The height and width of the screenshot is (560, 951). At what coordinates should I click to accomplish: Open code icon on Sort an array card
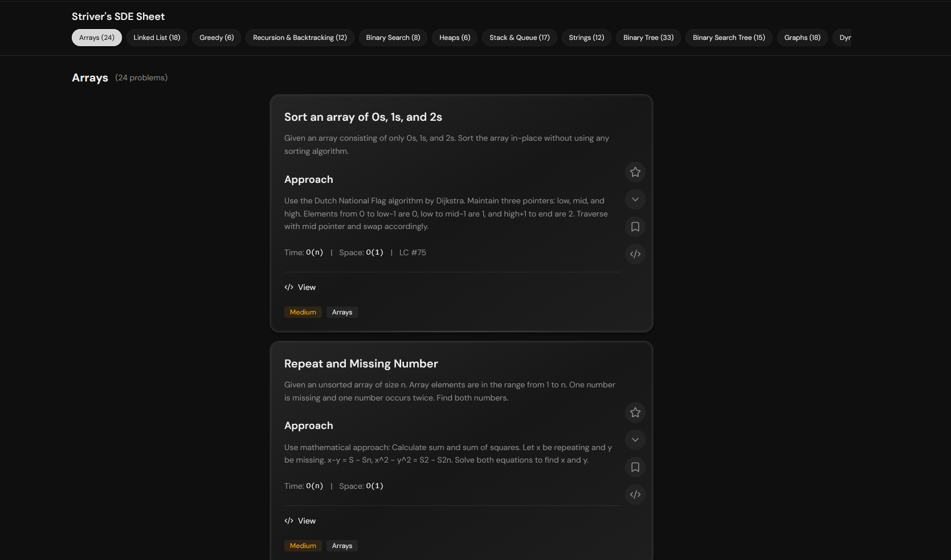pyautogui.click(x=635, y=254)
